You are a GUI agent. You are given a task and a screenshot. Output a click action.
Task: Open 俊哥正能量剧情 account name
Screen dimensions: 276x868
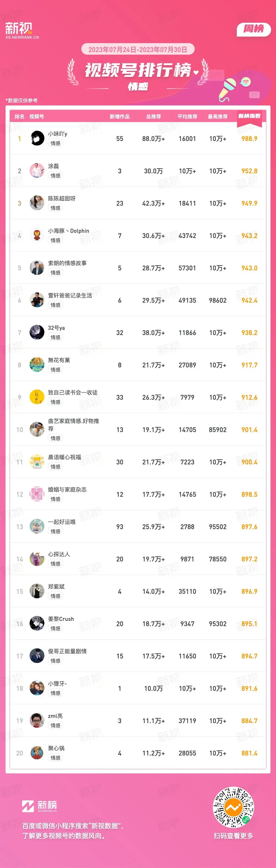(67, 651)
